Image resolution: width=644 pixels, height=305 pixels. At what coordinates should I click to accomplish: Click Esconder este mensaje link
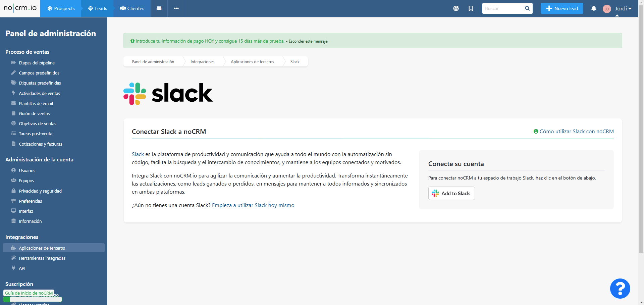coord(308,41)
